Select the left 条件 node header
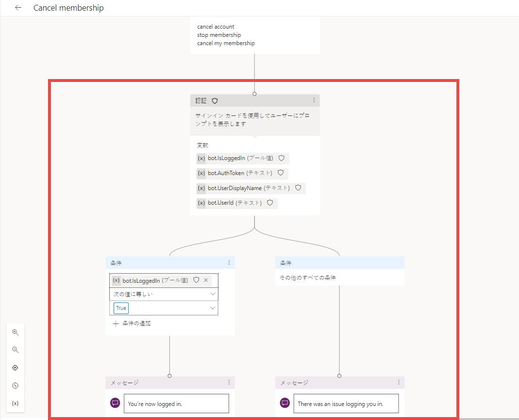The height and width of the screenshot is (420, 519). (170, 263)
